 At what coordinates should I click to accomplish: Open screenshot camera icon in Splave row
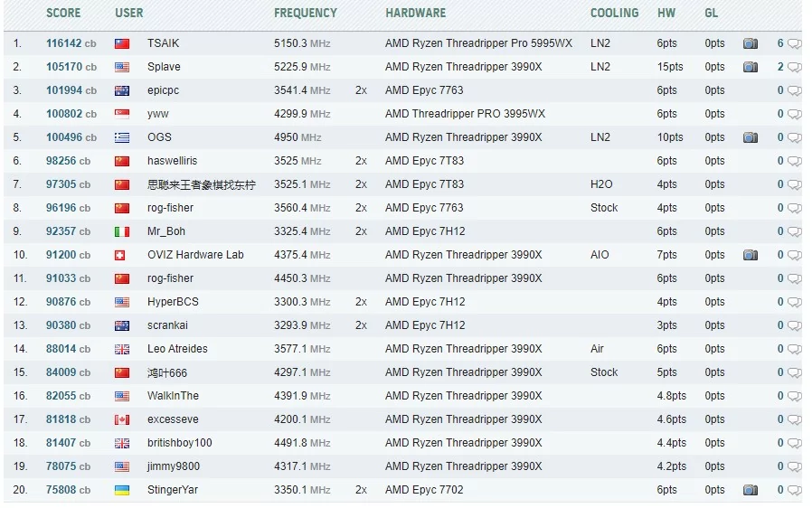click(751, 67)
